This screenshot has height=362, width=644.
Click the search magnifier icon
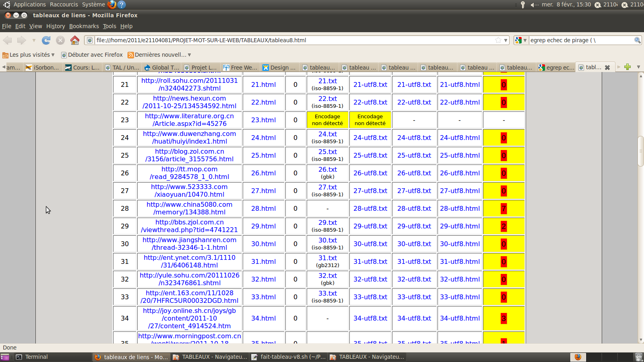pos(637,40)
